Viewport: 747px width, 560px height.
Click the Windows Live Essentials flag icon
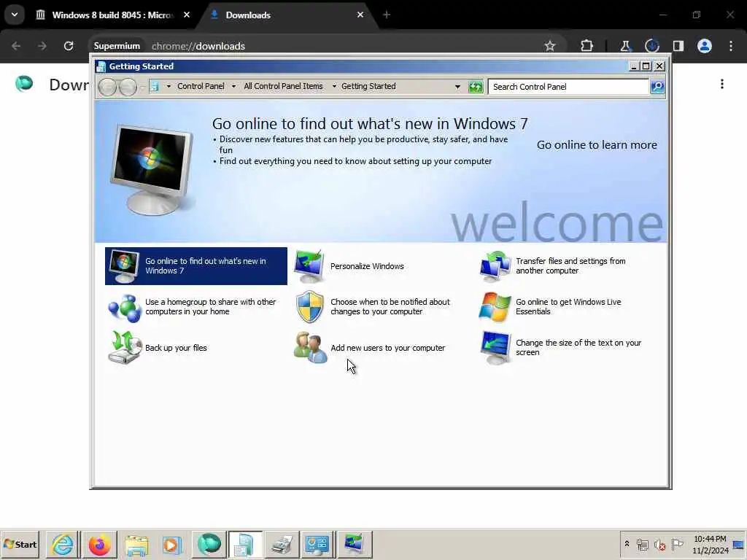coord(495,307)
